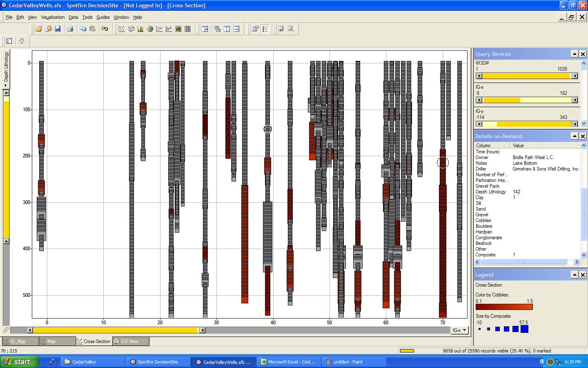Click the Cobbles color gradient swatch
588x368 pixels.
(x=504, y=307)
